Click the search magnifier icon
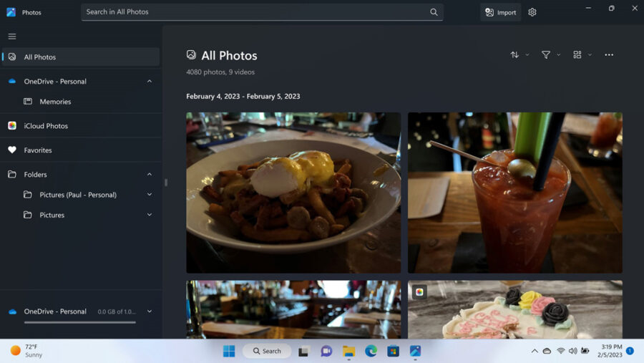Screen dimensions: 644x363 (434, 12)
